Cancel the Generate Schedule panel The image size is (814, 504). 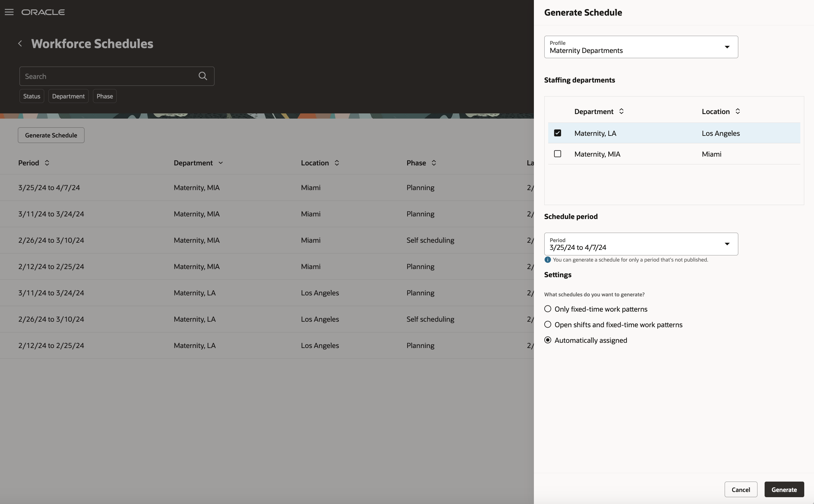[x=741, y=489]
